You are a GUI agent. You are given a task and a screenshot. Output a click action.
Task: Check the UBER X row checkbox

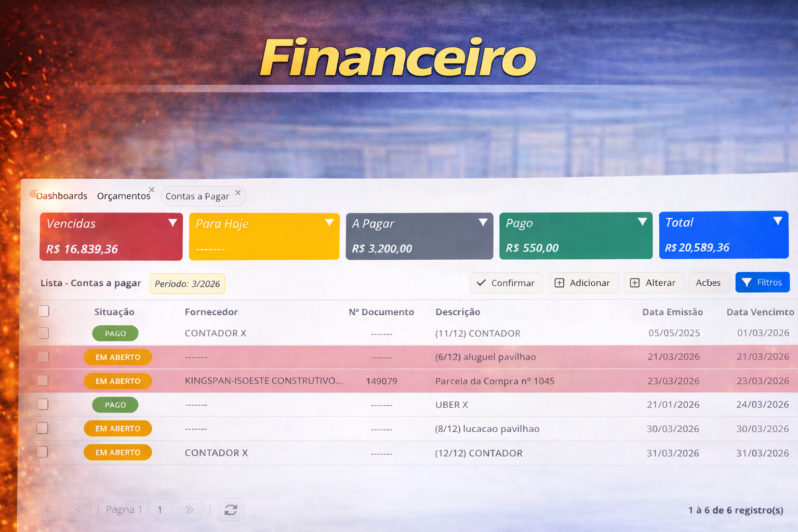pyautogui.click(x=43, y=404)
